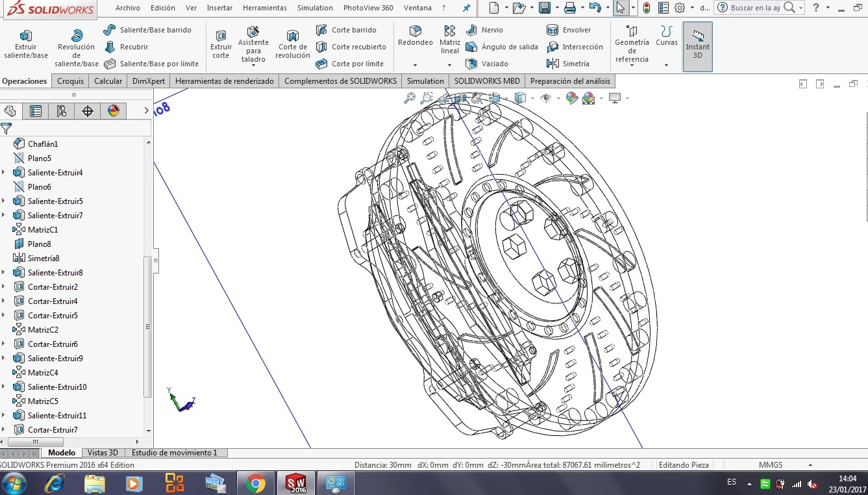Viewport: 868px width, 495px height.
Task: Click the Edit Appearance color ball
Action: coord(572,98)
